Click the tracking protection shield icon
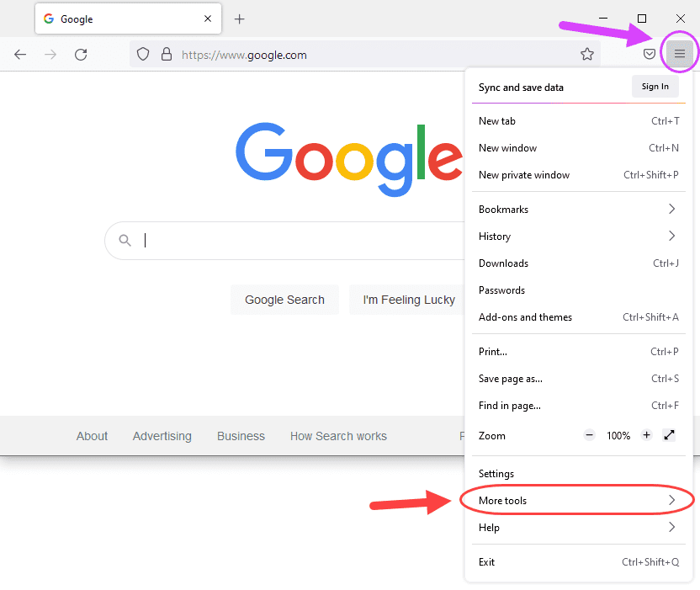This screenshot has height=590, width=700. pos(143,54)
